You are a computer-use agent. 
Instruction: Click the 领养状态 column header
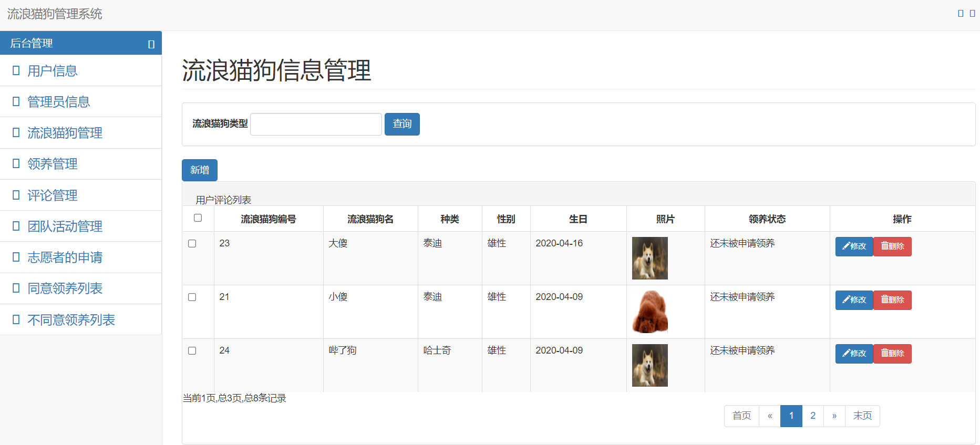point(767,219)
